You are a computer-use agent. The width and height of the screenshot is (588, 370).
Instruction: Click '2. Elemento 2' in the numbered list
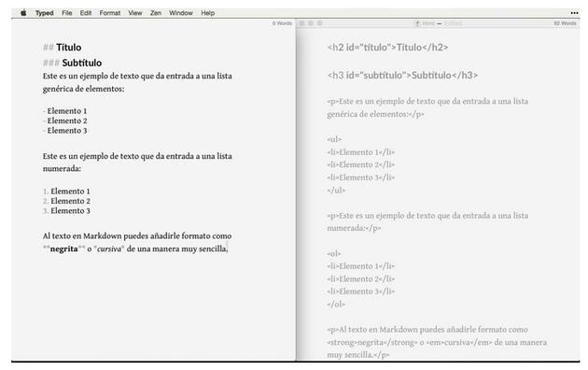coord(66,201)
